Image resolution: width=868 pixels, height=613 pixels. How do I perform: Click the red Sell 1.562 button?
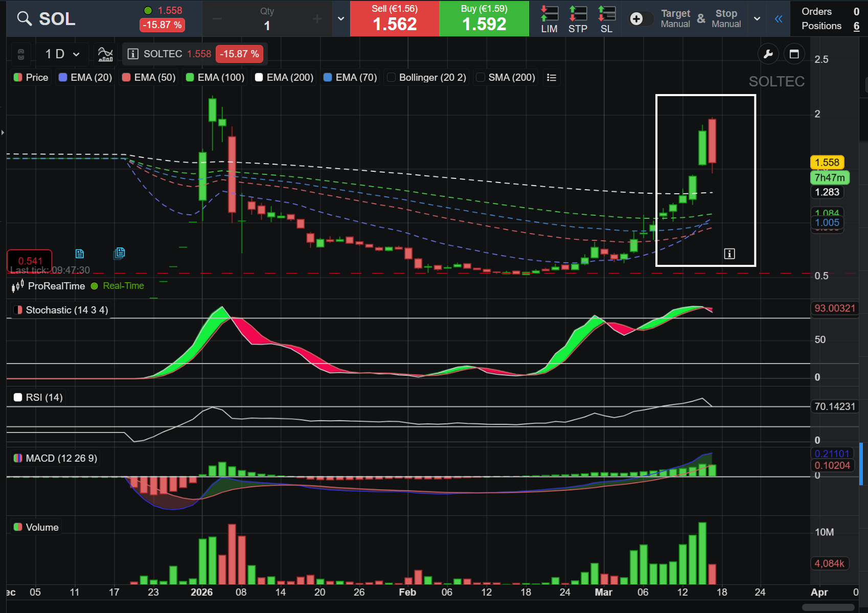point(395,18)
